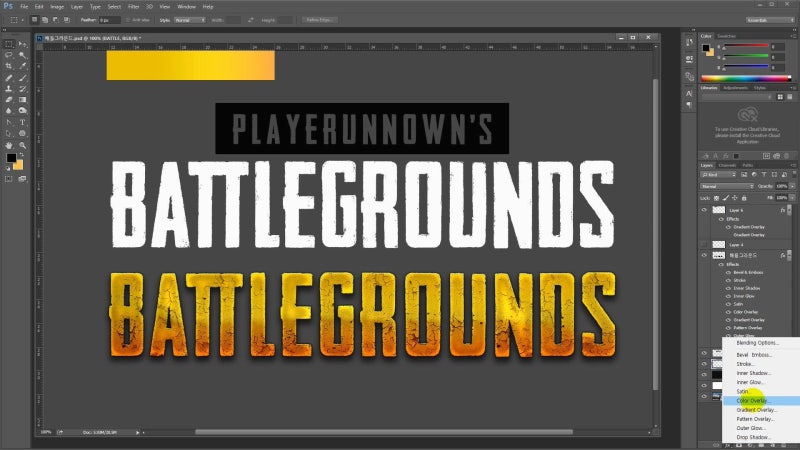
Task: Select the Zoom tool
Action: point(22,145)
